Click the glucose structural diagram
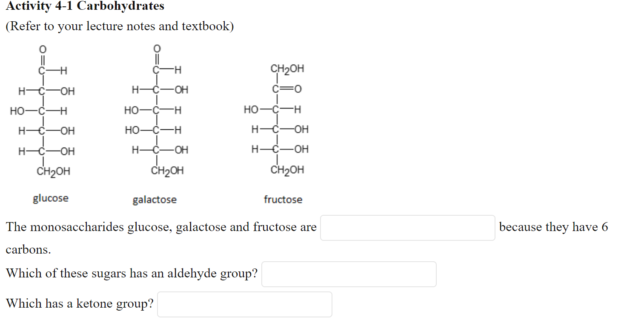644x334 pixels. [43, 111]
